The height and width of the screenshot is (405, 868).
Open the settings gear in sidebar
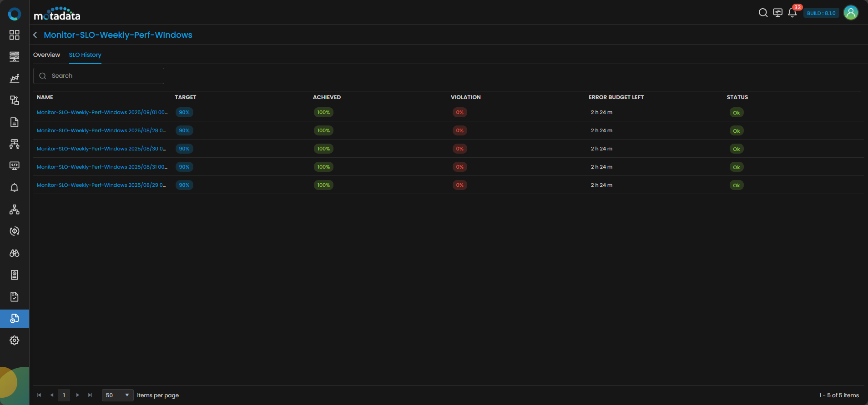point(15,340)
